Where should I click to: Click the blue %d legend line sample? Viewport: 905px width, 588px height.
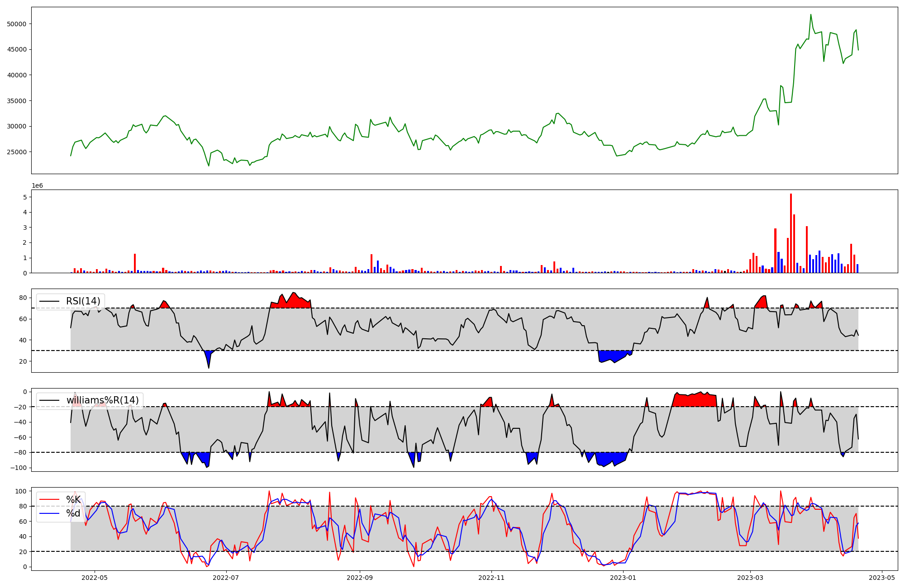pyautogui.click(x=50, y=513)
